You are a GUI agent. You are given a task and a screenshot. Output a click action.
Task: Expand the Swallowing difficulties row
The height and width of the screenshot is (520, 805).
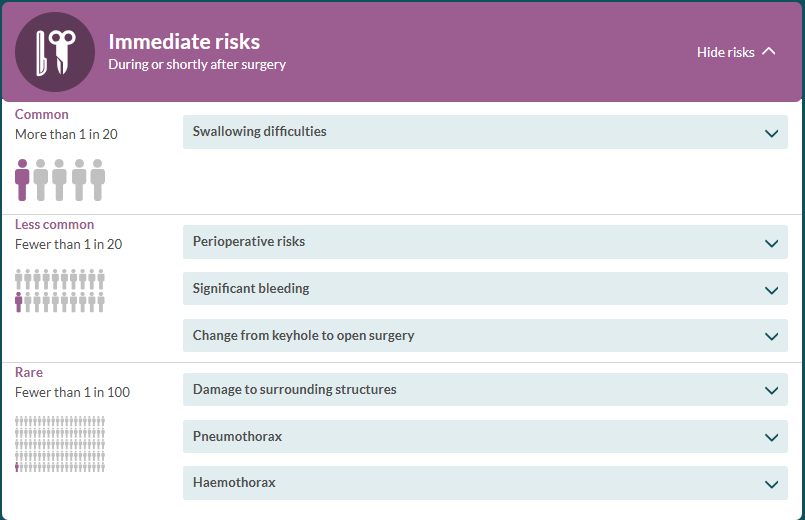(485, 132)
